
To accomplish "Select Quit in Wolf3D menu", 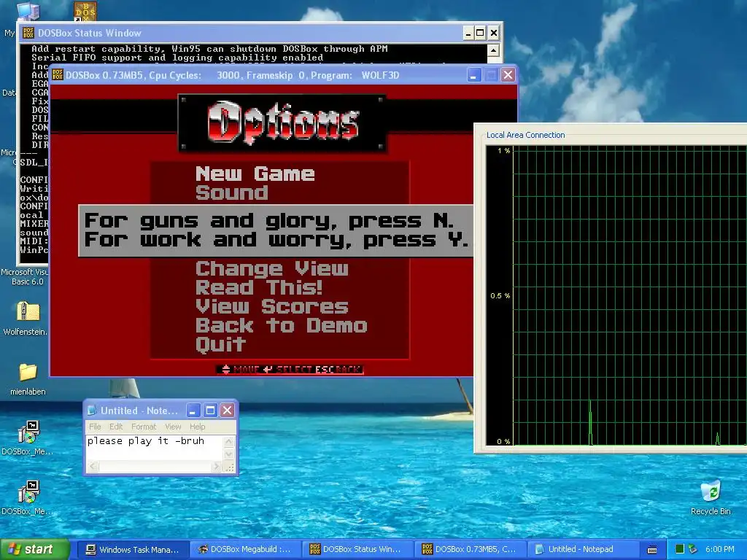I will click(220, 345).
